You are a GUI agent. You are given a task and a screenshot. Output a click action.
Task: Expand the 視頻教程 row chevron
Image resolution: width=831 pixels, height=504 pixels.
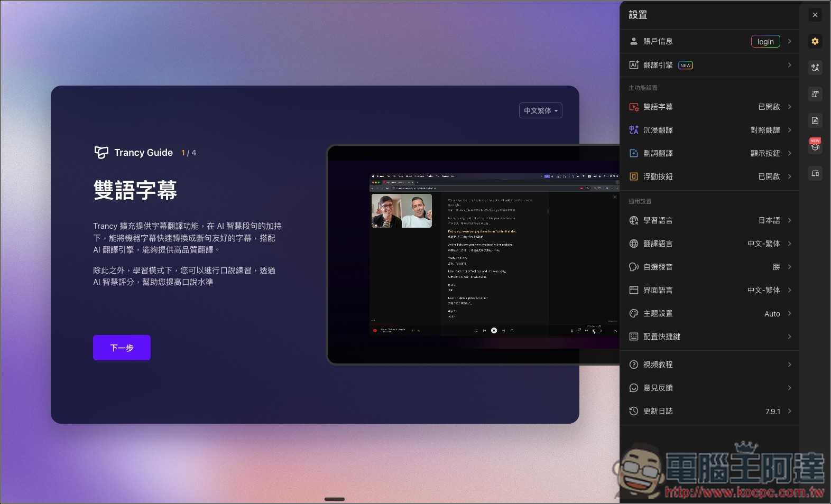pyautogui.click(x=789, y=365)
